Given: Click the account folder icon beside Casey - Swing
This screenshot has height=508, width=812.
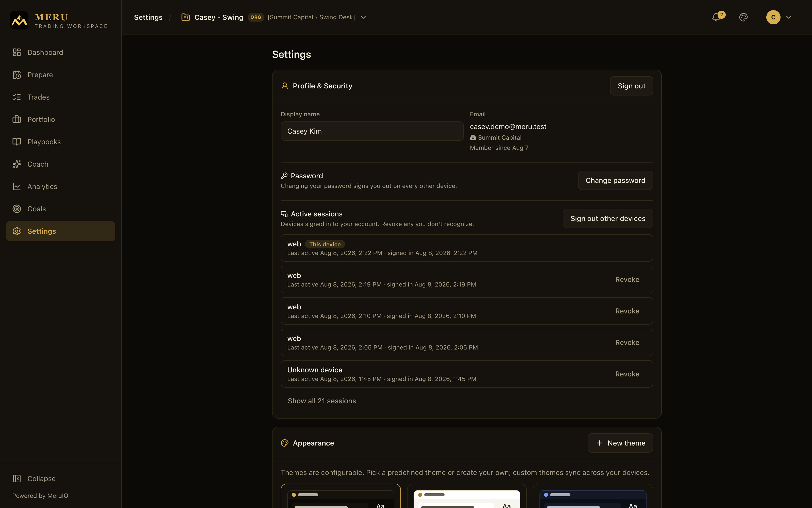Looking at the screenshot, I should pos(185,17).
